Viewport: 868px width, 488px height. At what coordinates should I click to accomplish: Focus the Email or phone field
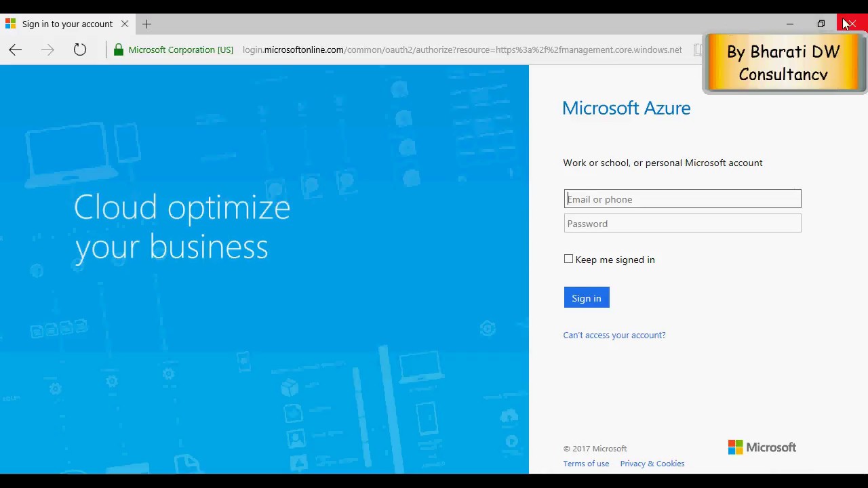(682, 199)
